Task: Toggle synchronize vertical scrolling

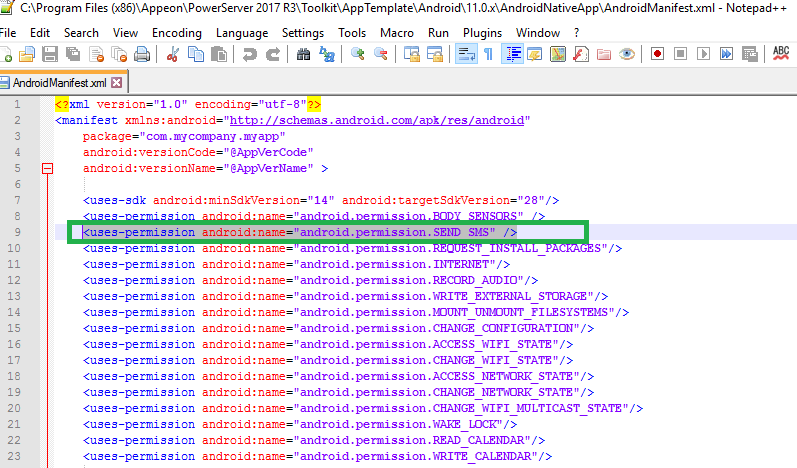Action: tap(412, 54)
